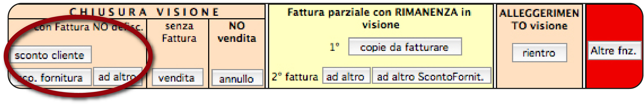This screenshot has width=644, height=105.
Task: Click the senza Fattura column label
Action: tap(179, 32)
